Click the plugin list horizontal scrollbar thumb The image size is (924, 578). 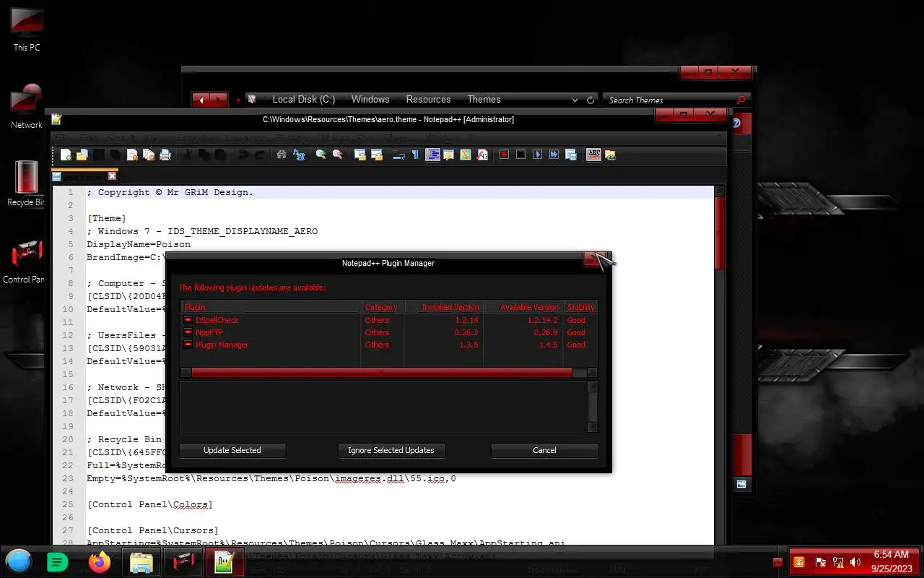coord(381,373)
